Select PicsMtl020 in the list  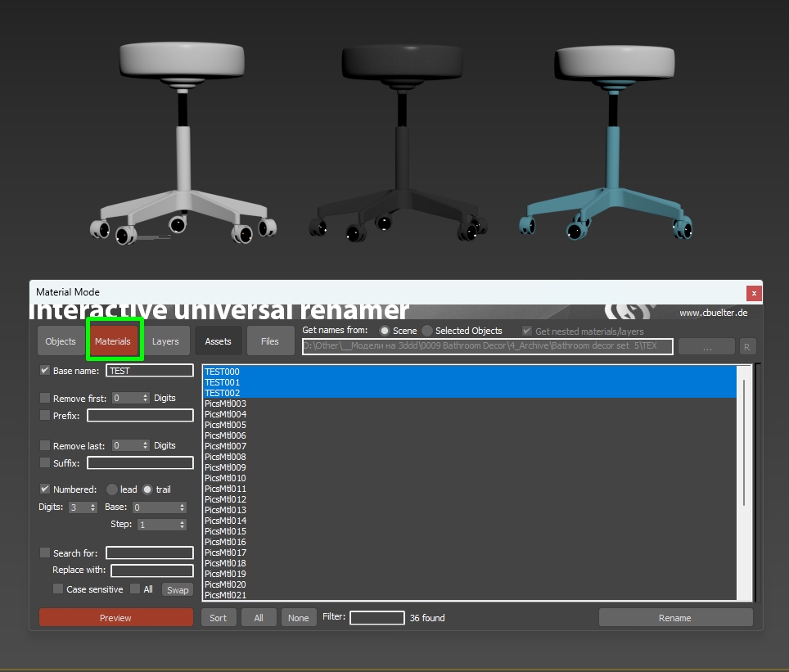pos(470,584)
